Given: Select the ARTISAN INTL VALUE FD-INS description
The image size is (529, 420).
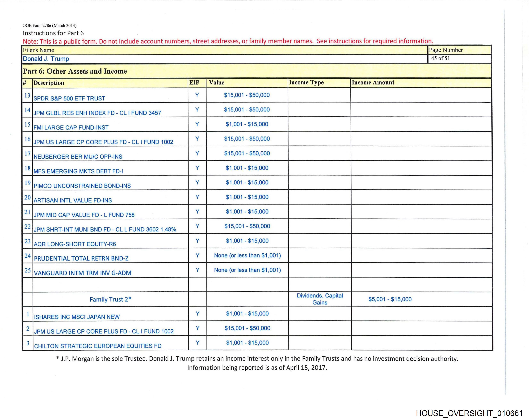Looking at the screenshot, I should click(x=73, y=200).
